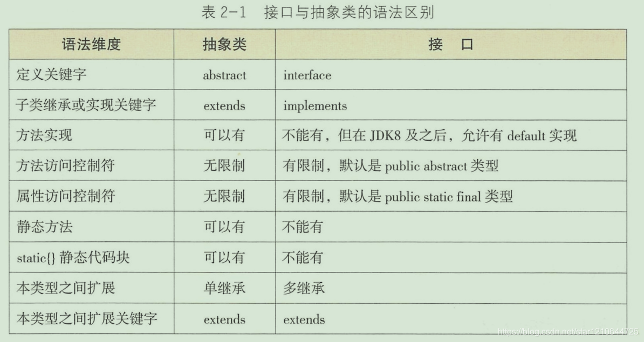The width and height of the screenshot is (644, 342).
Task: Click 接口 "extends" in the 本类型之间扩展关键字 row
Action: pyautogui.click(x=304, y=319)
